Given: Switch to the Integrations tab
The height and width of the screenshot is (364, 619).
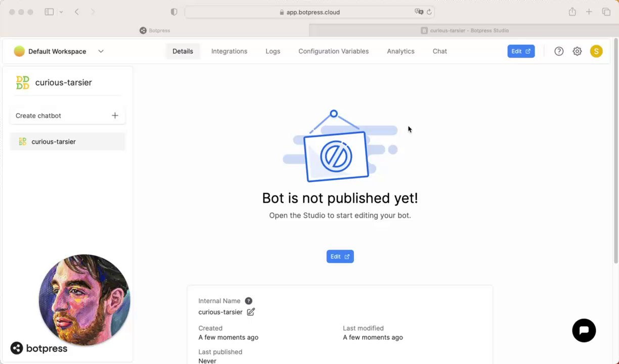Looking at the screenshot, I should point(229,51).
